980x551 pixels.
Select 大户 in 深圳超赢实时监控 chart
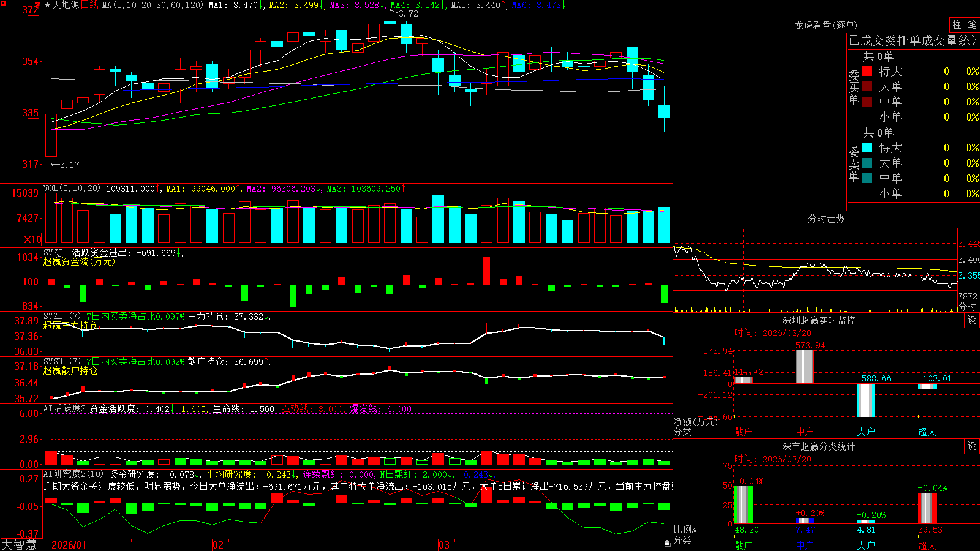[x=866, y=432]
